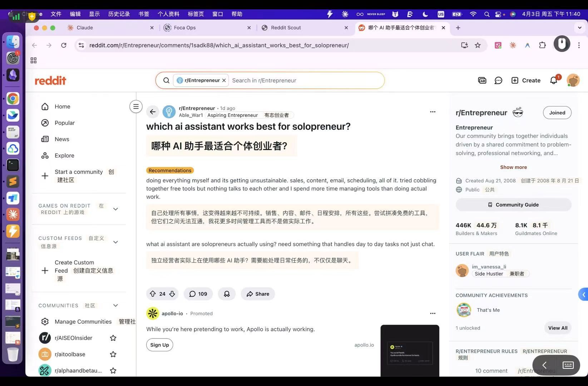View All community achievements
Image resolution: width=588 pixels, height=386 pixels.
558,328
